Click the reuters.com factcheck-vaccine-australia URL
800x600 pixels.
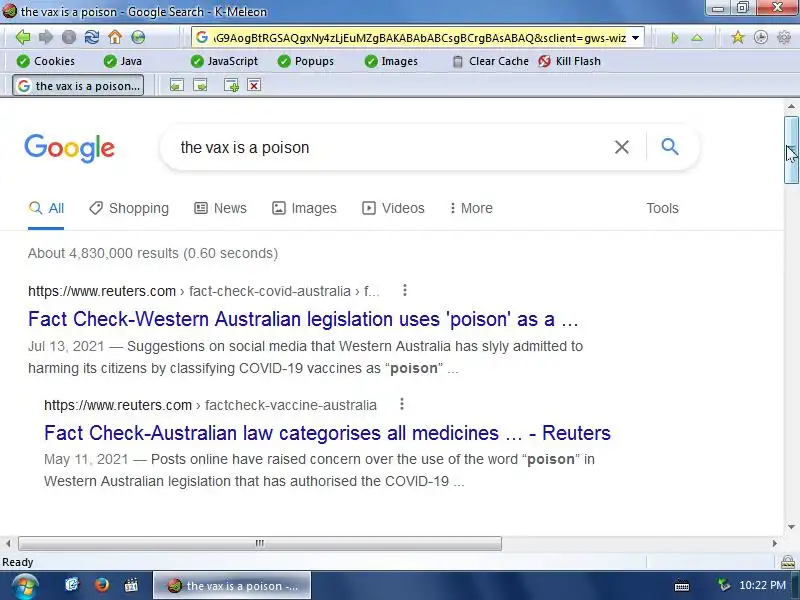point(210,405)
